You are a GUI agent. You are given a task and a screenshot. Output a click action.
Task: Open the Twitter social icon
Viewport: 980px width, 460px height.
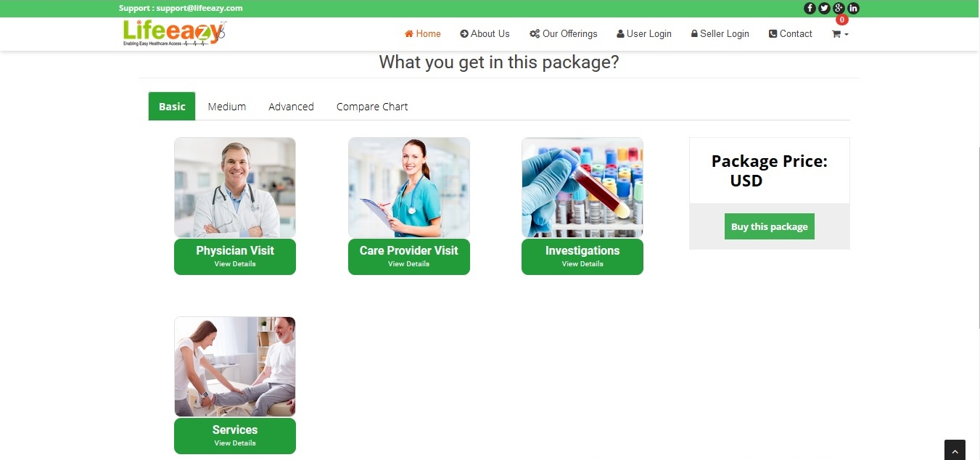(824, 9)
